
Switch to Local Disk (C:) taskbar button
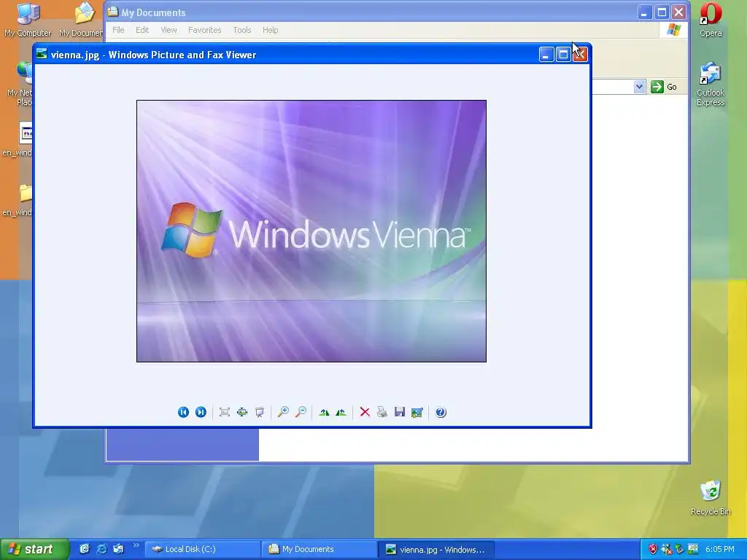pyautogui.click(x=203, y=550)
